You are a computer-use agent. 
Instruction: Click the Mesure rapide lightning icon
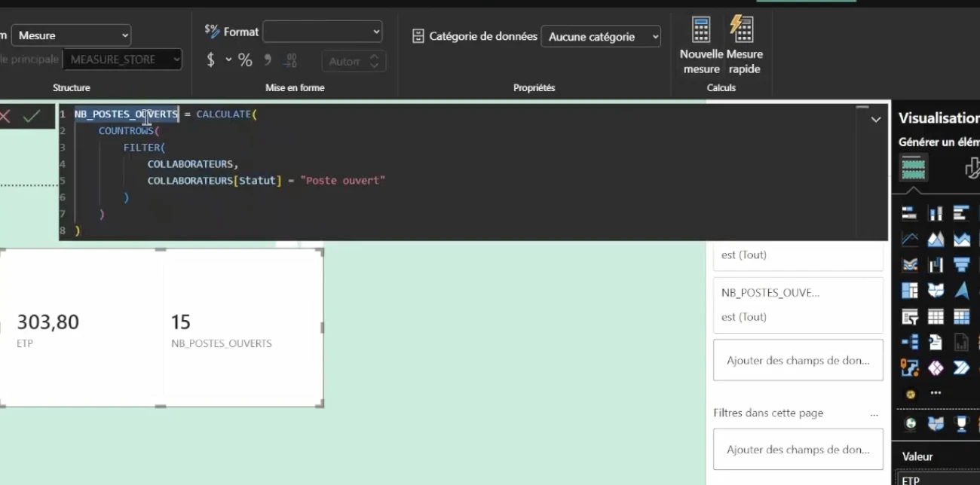click(x=743, y=29)
